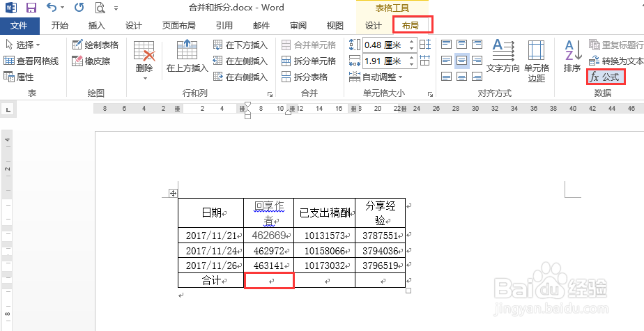Activate the 绘制表格 draw table tool
644x331 pixels.
point(95,45)
